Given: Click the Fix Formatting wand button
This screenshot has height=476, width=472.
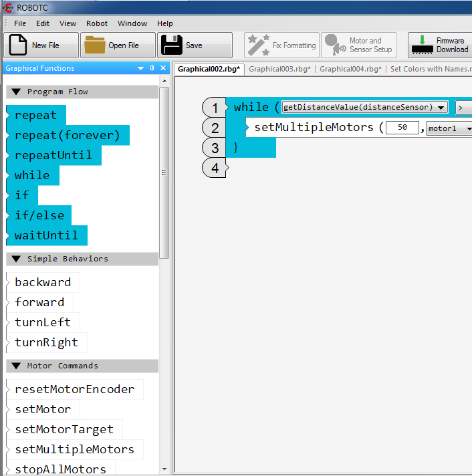Looking at the screenshot, I should [x=281, y=45].
